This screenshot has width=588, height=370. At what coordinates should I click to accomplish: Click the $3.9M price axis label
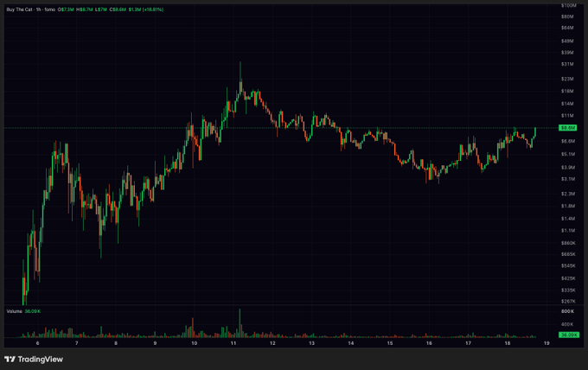(568, 168)
